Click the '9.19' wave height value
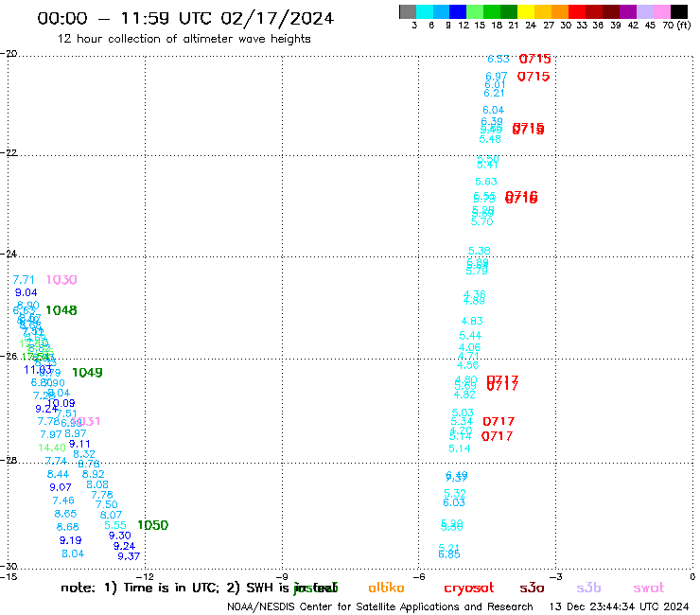 (71, 541)
